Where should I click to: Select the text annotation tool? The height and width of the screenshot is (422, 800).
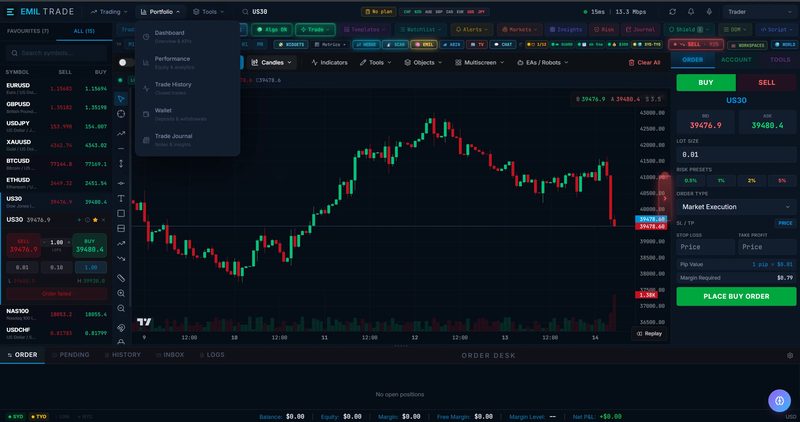pos(121,198)
